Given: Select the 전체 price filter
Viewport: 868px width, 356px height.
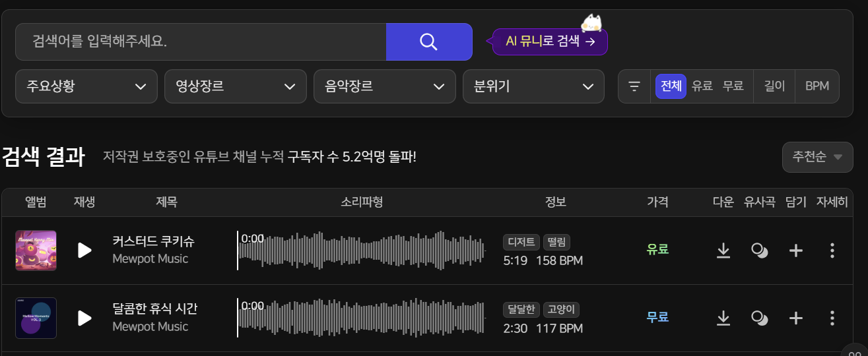Looking at the screenshot, I should [x=671, y=86].
